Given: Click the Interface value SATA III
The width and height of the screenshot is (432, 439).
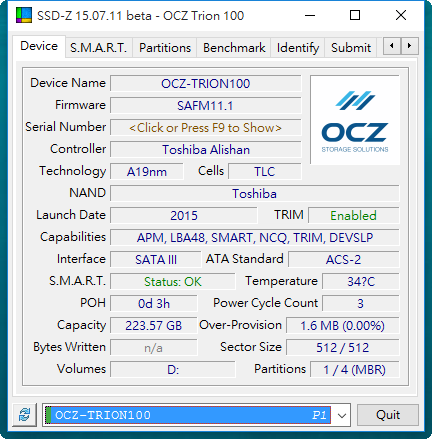Looking at the screenshot, I should click(x=156, y=260).
